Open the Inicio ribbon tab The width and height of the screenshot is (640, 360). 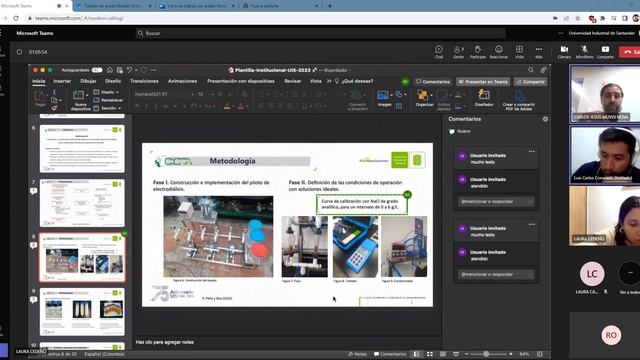coord(39,81)
